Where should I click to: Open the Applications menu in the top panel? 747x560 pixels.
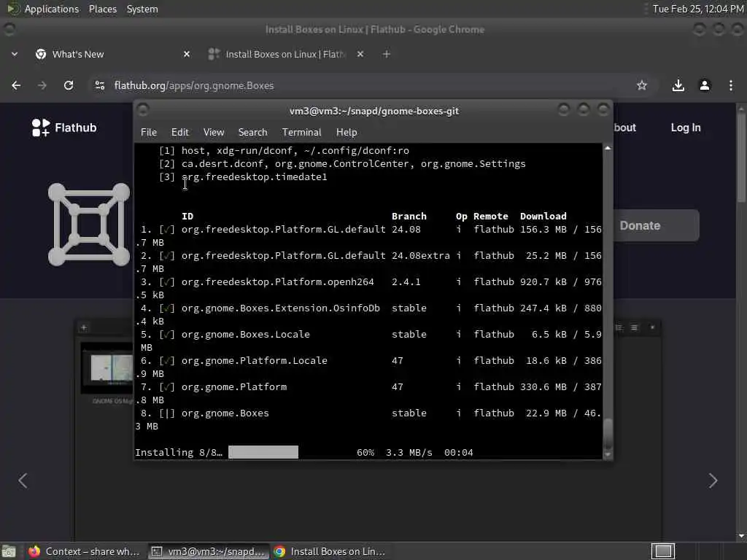tap(43, 9)
